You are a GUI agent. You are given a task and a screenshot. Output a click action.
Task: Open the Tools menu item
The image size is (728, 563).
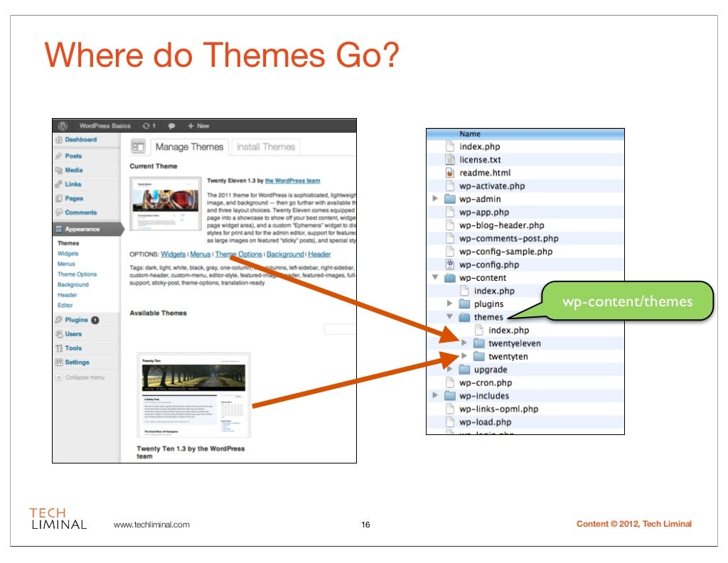point(73,348)
